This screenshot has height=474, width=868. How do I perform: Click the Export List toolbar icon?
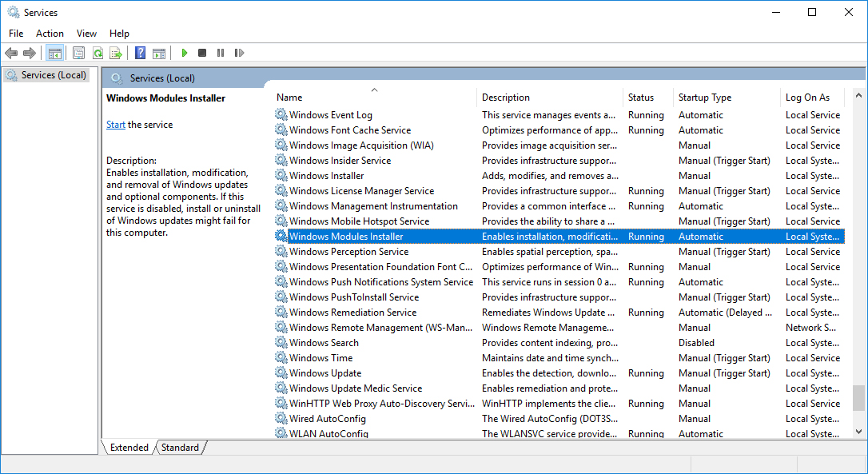(x=116, y=54)
